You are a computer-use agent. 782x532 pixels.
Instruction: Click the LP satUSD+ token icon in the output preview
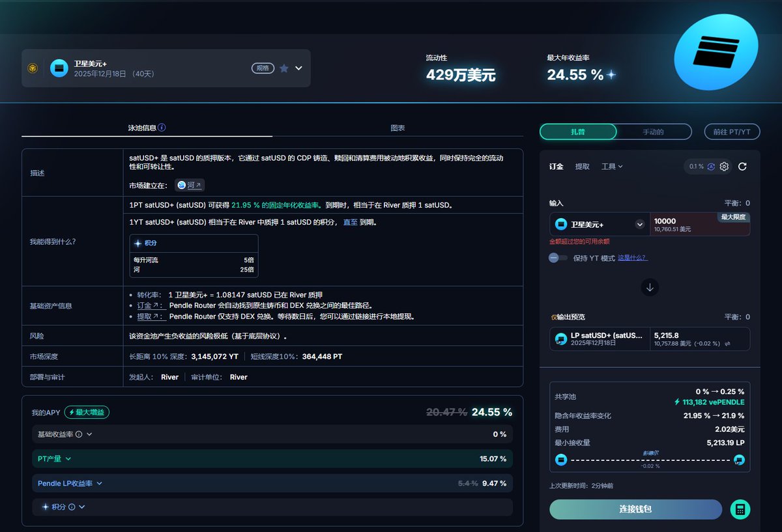tap(561, 339)
